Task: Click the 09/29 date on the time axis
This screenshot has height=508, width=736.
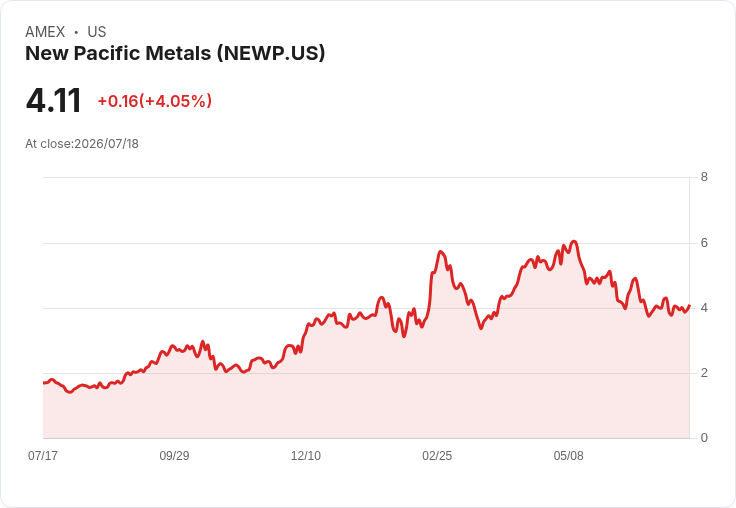Action: point(174,455)
